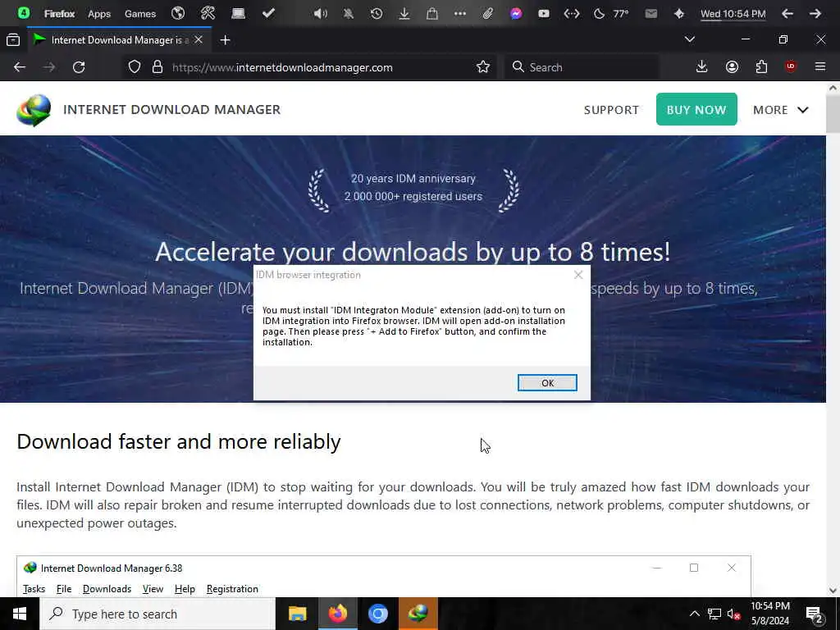Screen dimensions: 840x630
Task: Click the site security padlock icon
Action: point(157,67)
